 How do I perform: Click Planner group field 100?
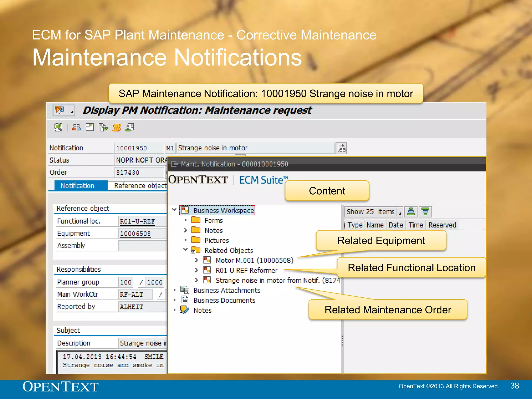pos(126,282)
